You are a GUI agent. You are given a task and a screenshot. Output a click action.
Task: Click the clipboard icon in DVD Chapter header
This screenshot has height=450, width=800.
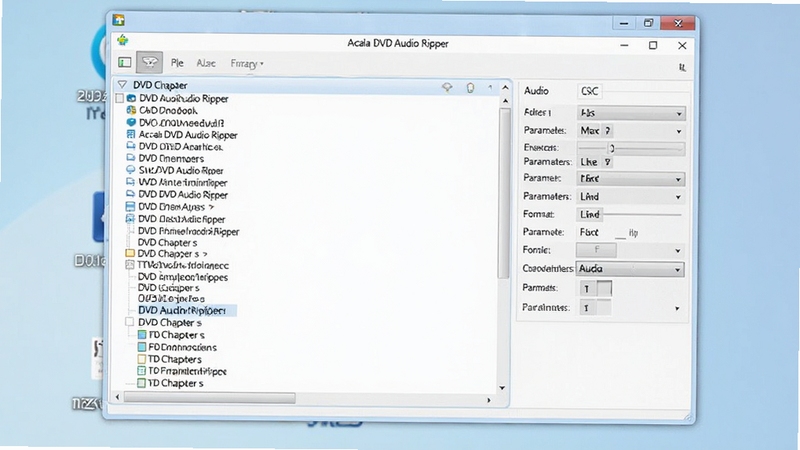coord(470,88)
